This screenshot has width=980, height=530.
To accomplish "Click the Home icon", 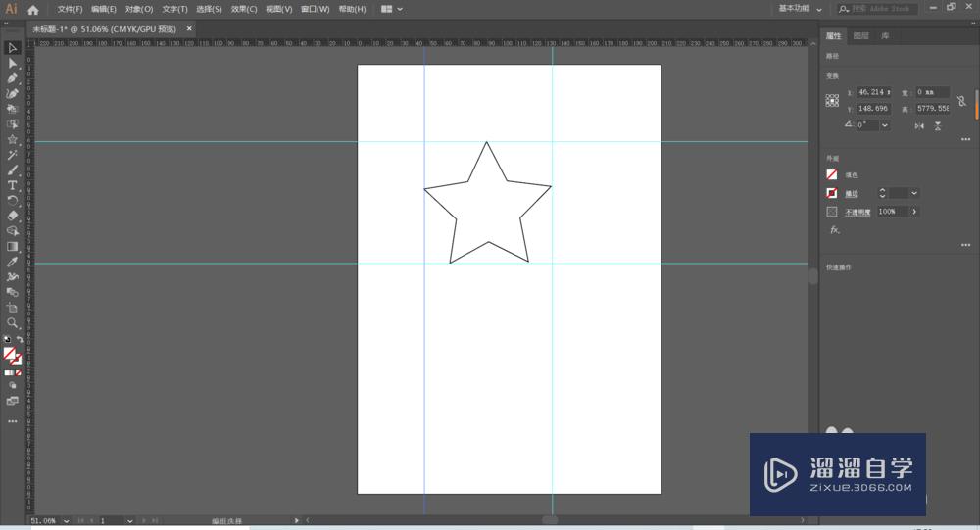I will (33, 9).
